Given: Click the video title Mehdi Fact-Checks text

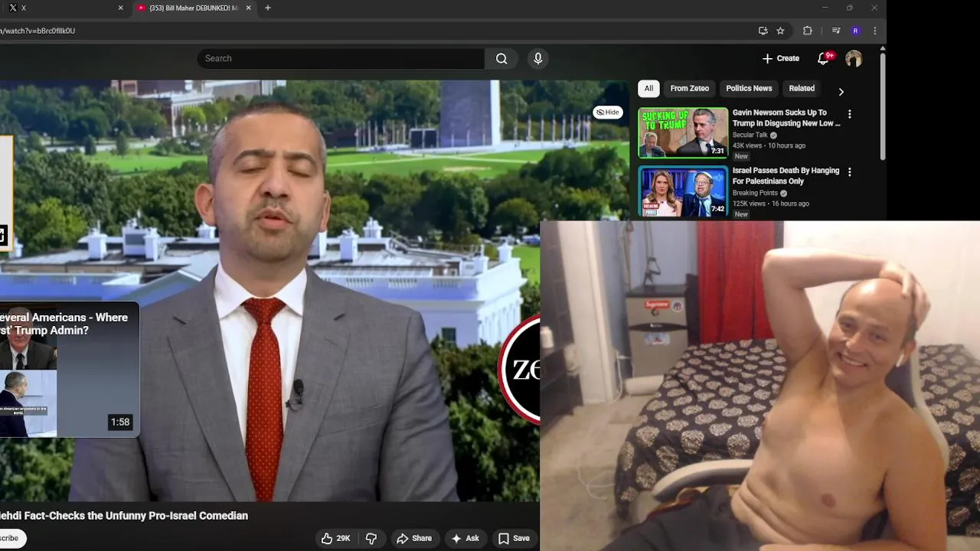Looking at the screenshot, I should click(124, 516).
